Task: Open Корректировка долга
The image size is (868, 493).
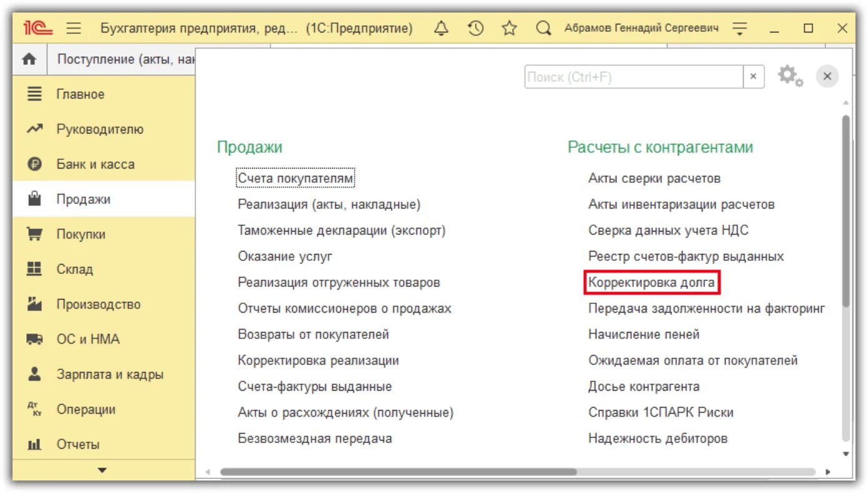Action: click(651, 283)
